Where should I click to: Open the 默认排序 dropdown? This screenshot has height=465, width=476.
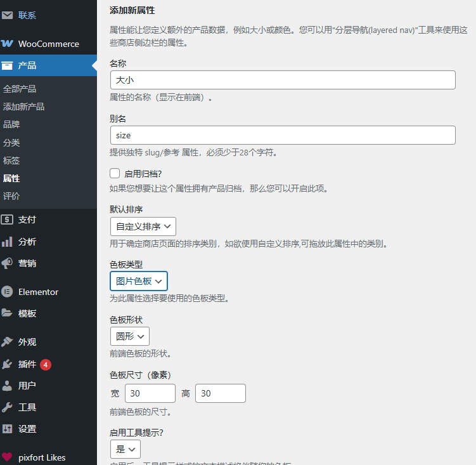coord(143,226)
